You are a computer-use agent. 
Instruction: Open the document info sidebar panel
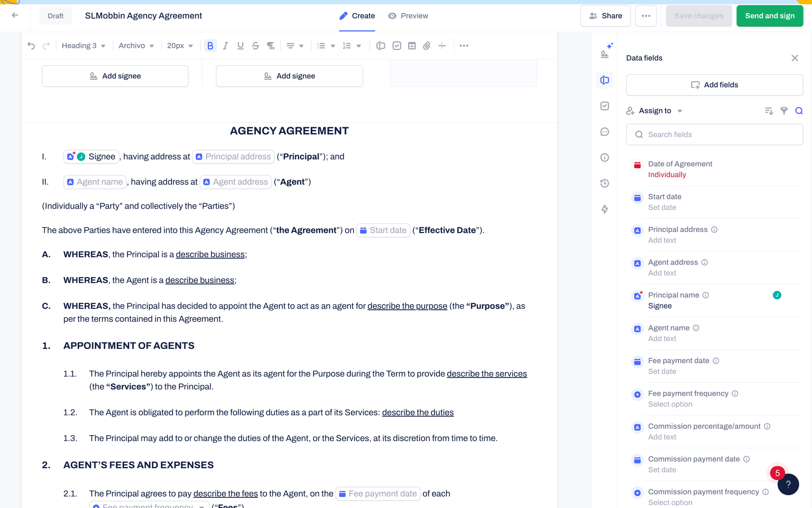point(605,157)
